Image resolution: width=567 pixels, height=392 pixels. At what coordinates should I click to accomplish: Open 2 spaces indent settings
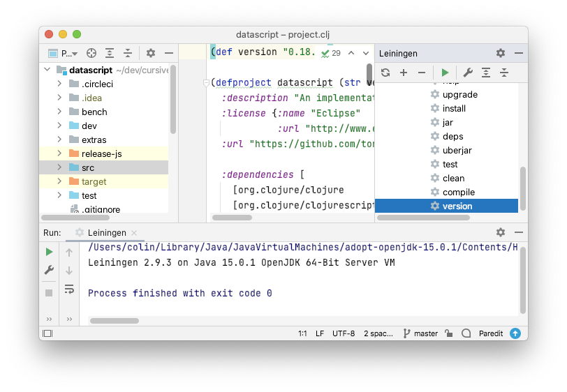378,333
